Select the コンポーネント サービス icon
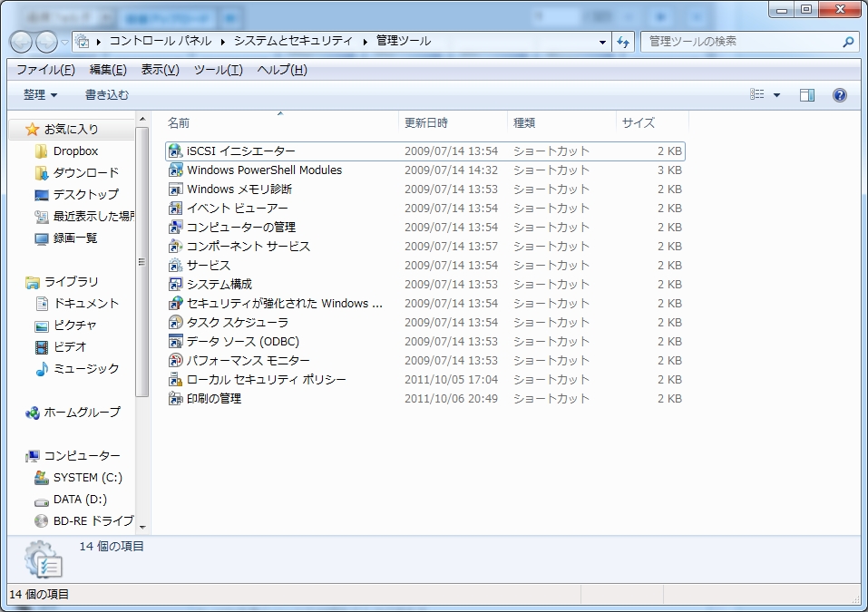 tap(175, 247)
